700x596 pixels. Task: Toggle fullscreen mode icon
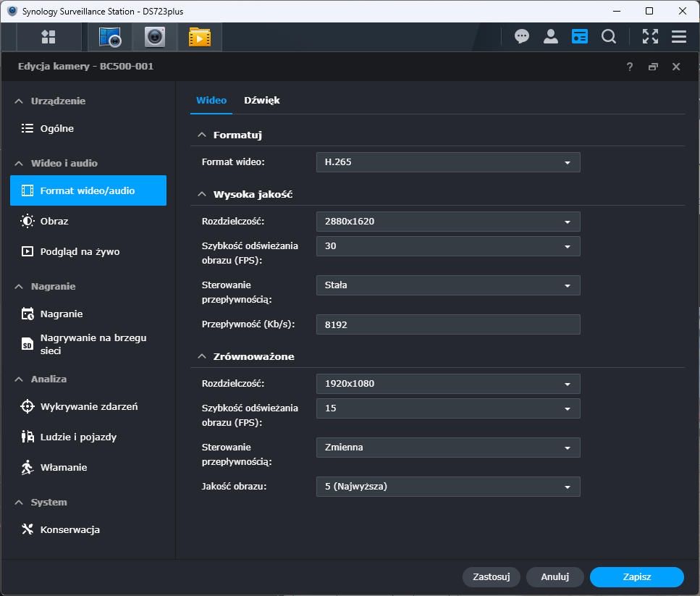(650, 36)
